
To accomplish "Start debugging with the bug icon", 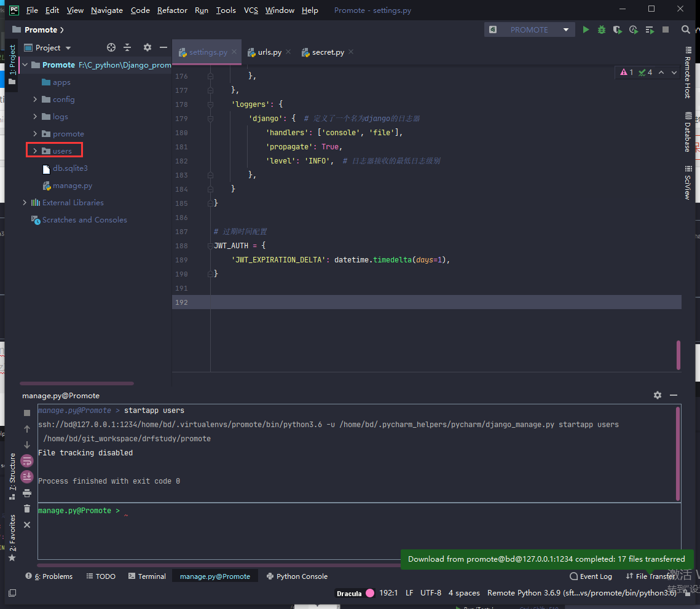I will click(602, 29).
